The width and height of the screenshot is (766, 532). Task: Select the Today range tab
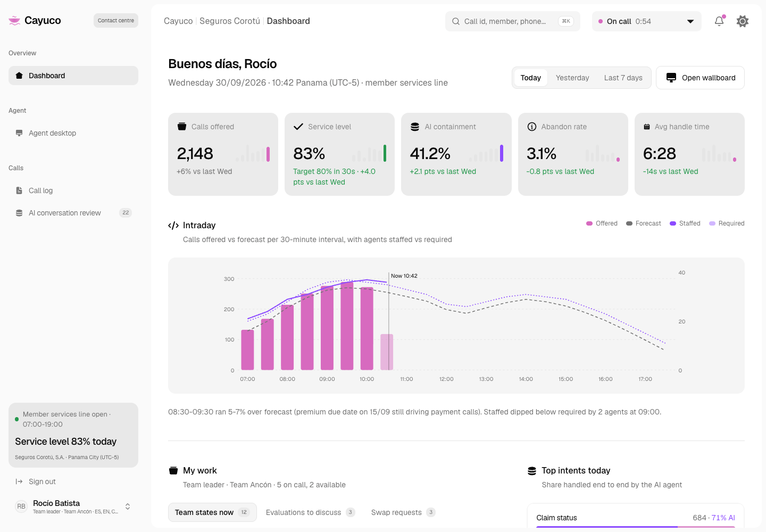[x=531, y=78]
